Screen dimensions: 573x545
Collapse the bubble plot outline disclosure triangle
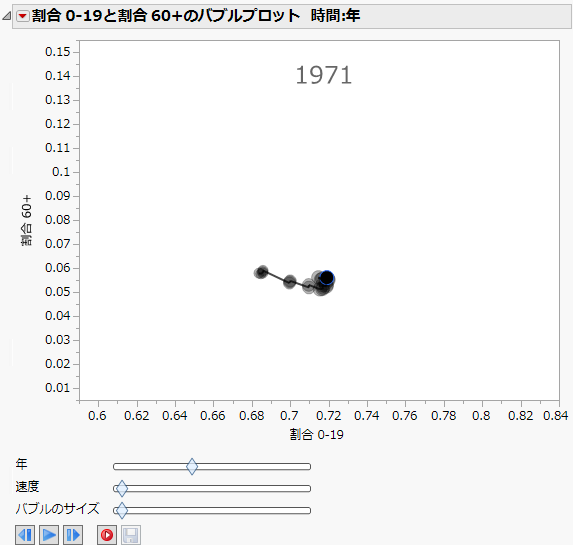click(x=7, y=16)
